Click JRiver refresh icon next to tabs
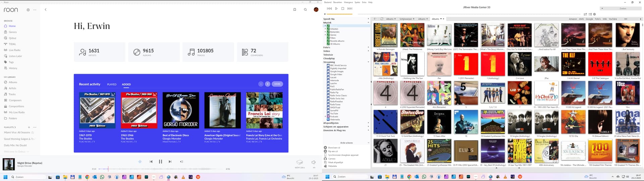 (x=382, y=19)
